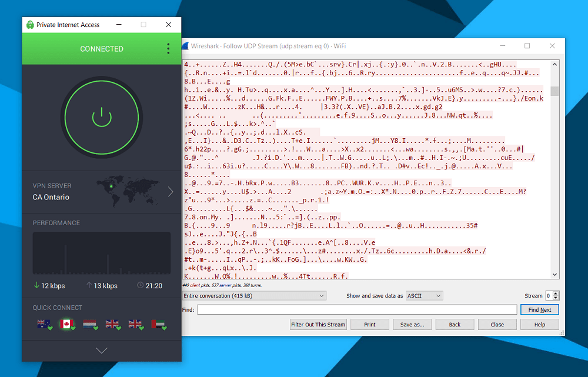Open Help in Wireshark stream dialog
This screenshot has height=377, width=588.
pyautogui.click(x=540, y=325)
